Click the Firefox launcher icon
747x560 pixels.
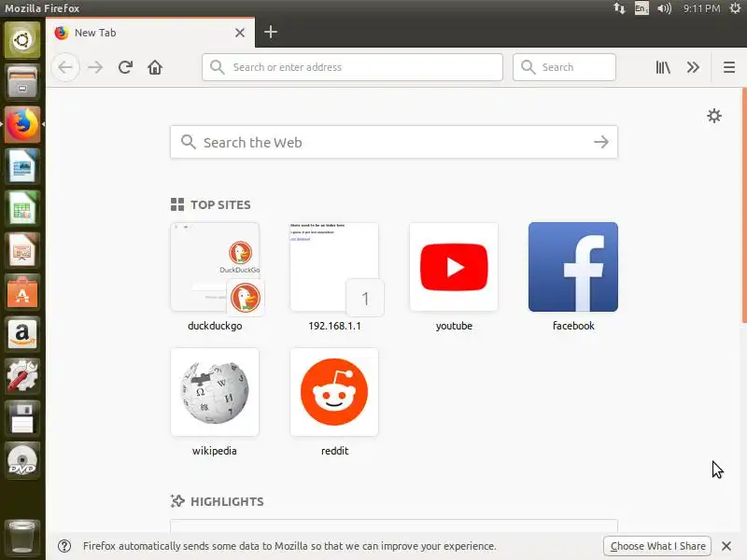22,124
